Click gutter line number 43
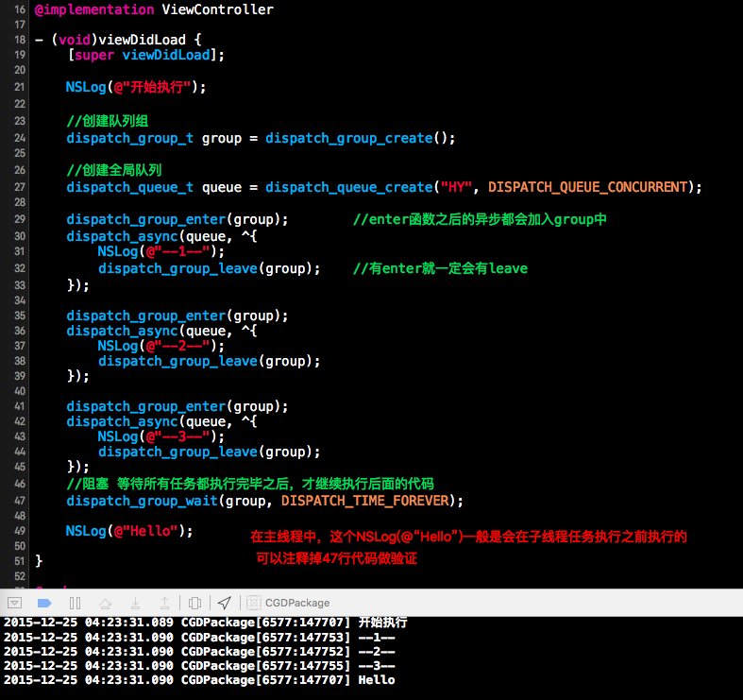The height and width of the screenshot is (700, 743). [20, 436]
